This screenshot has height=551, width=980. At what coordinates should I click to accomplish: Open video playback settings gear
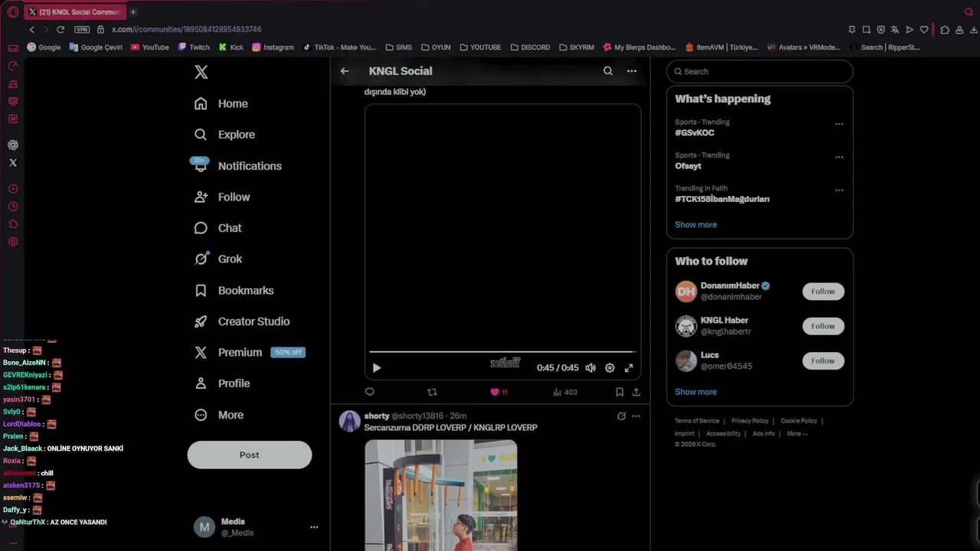[x=609, y=368]
